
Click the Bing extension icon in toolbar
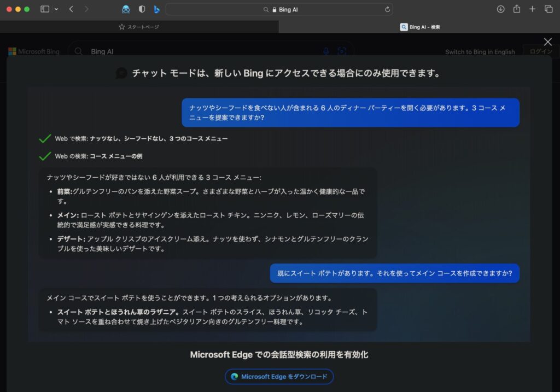156,9
